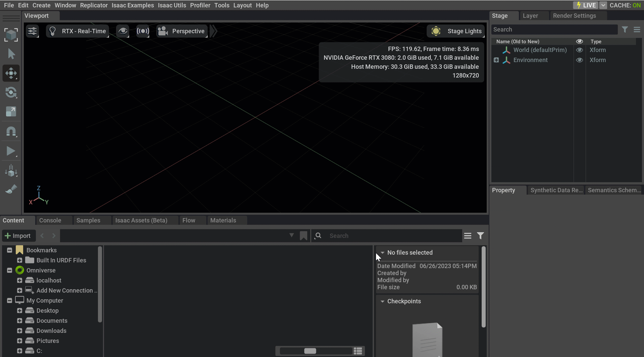Image resolution: width=644 pixels, height=357 pixels.
Task: Activate the snap magnet tool
Action: (11, 131)
